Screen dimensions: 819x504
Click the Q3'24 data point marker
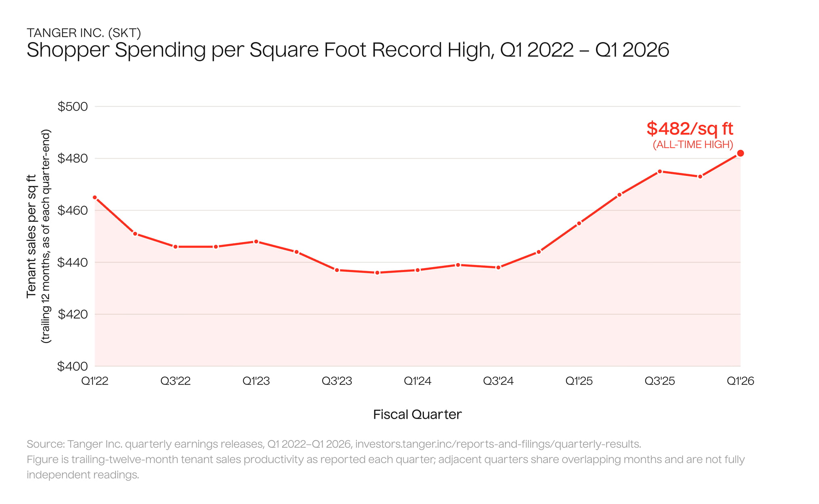point(498,267)
